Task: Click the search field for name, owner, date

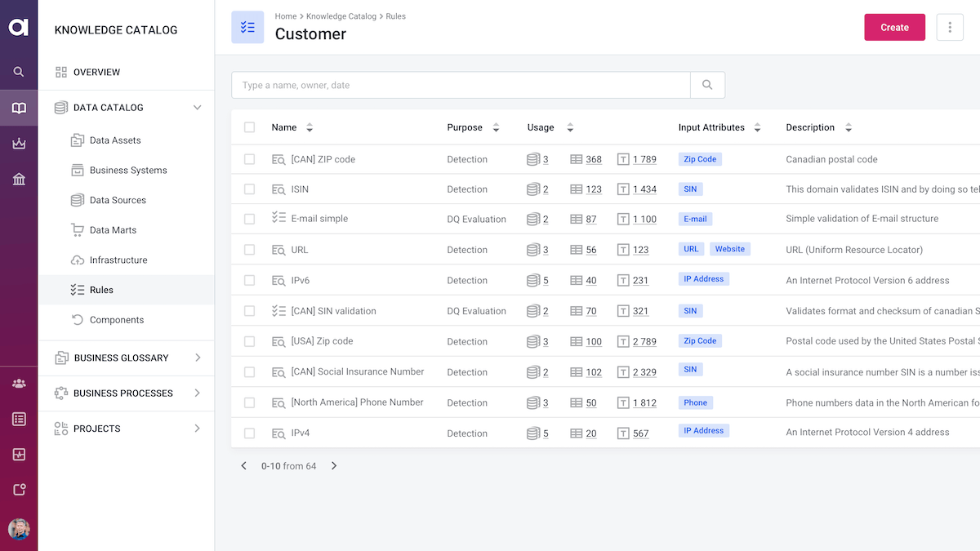Action: (461, 85)
